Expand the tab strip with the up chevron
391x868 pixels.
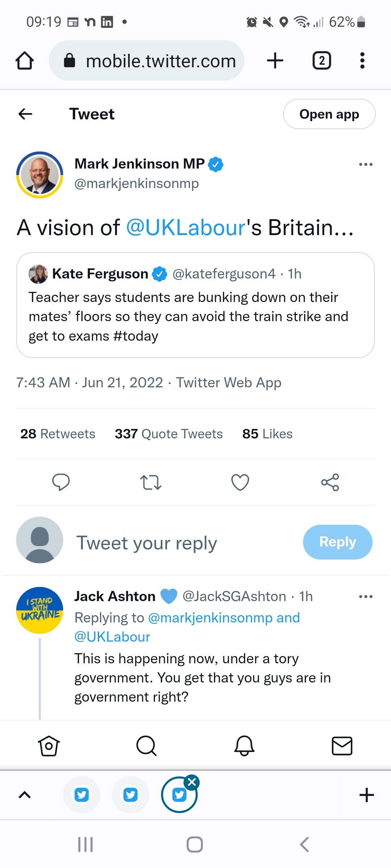point(25,795)
